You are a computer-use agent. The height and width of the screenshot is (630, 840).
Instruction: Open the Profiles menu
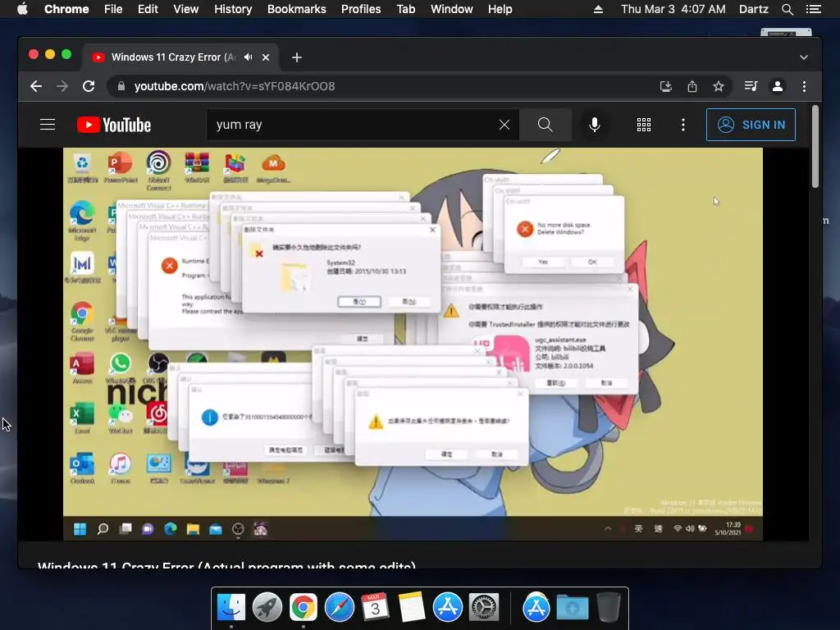(361, 9)
